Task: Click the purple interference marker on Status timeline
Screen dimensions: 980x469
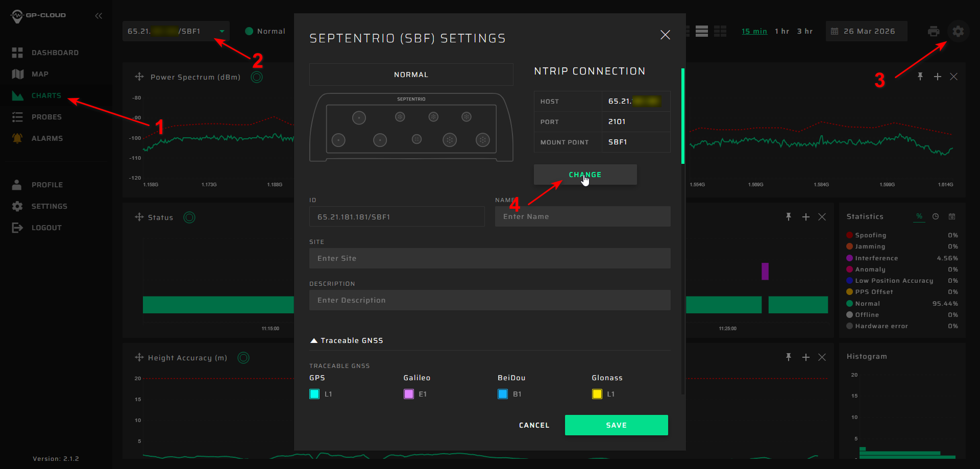Action: [765, 271]
